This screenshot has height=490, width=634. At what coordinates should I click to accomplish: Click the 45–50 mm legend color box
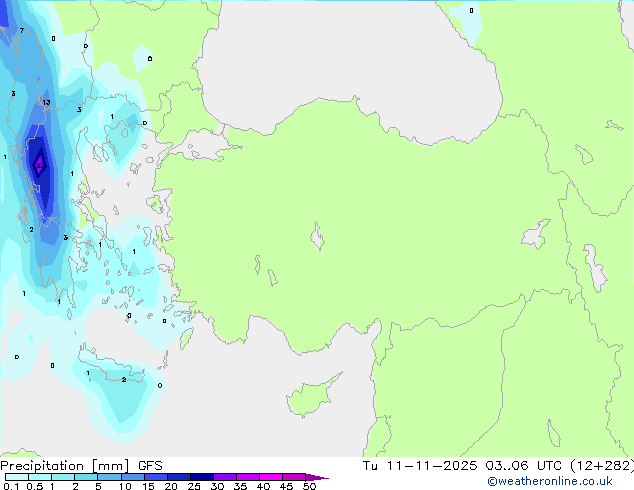coord(294,477)
